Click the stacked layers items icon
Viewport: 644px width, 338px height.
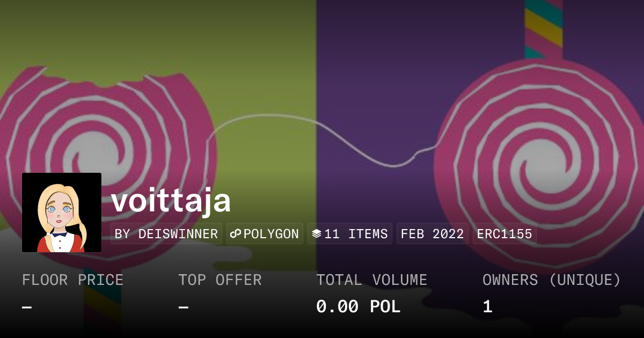pyautogui.click(x=317, y=234)
